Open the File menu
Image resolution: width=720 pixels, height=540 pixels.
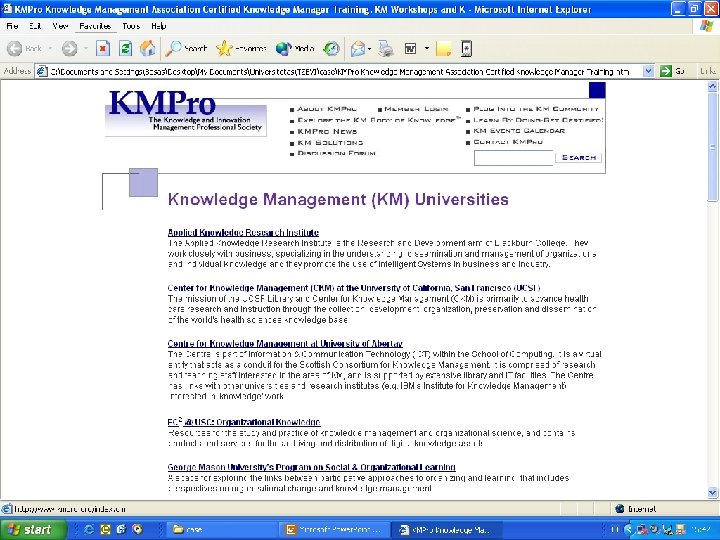pos(12,26)
